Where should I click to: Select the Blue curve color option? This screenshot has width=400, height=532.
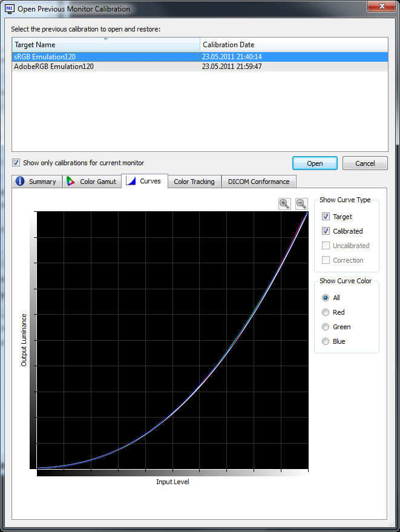[326, 341]
